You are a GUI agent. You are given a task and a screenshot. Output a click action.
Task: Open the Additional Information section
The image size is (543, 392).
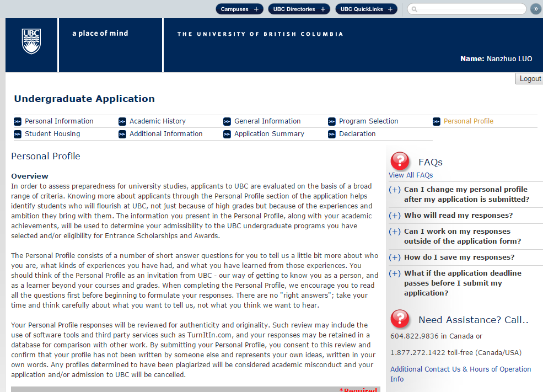click(166, 134)
